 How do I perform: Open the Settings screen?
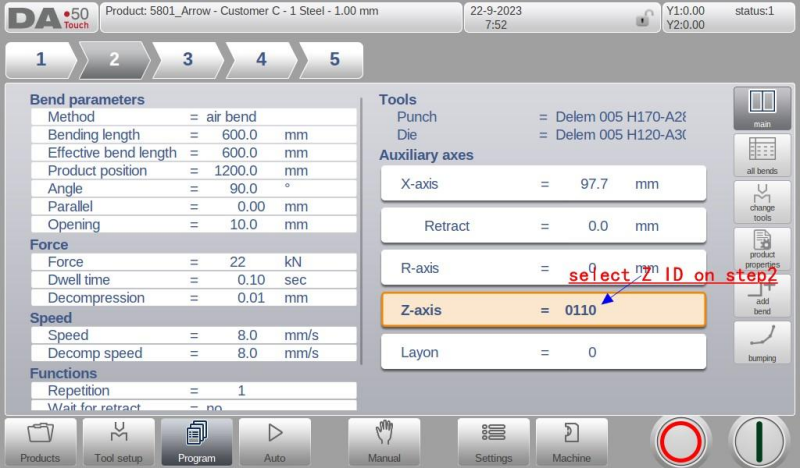pyautogui.click(x=493, y=442)
